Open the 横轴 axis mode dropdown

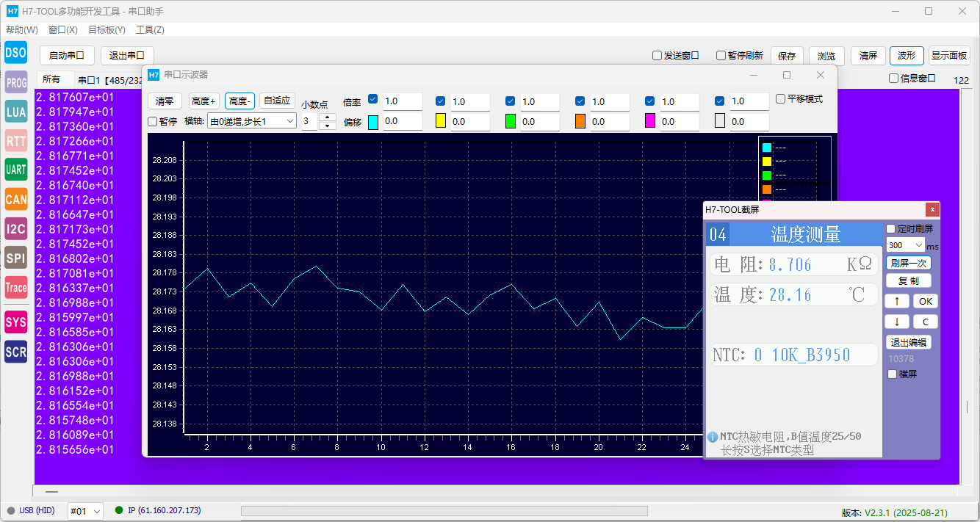pos(252,121)
